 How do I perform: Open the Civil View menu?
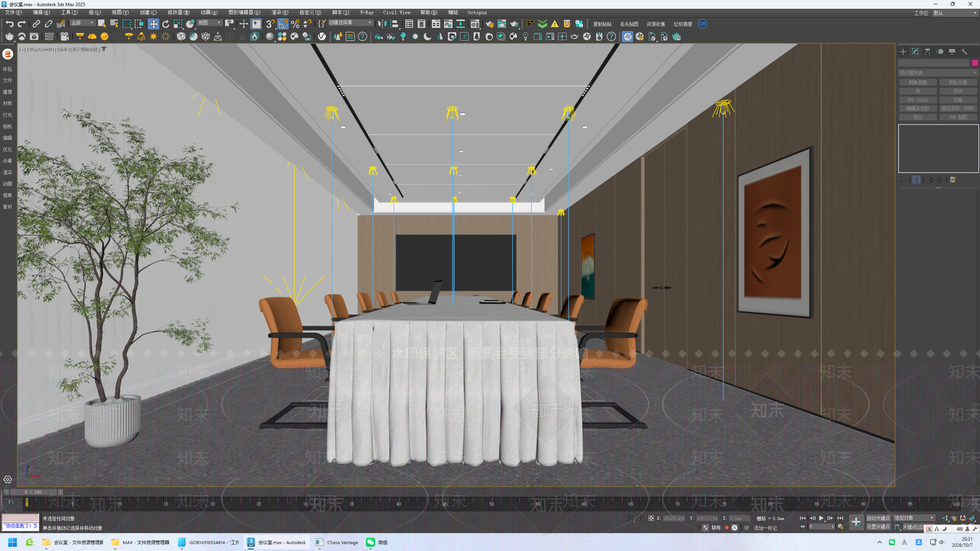point(396,12)
